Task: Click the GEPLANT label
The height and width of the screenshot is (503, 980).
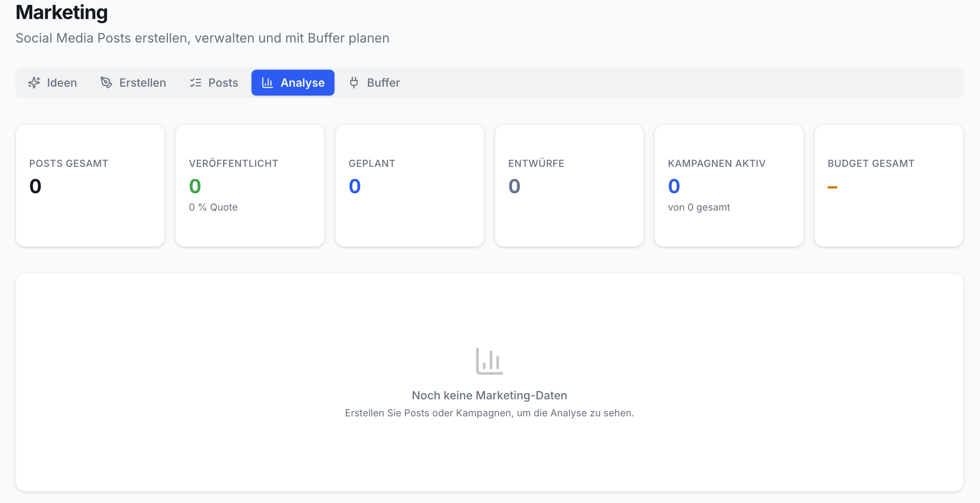Action: [372, 164]
